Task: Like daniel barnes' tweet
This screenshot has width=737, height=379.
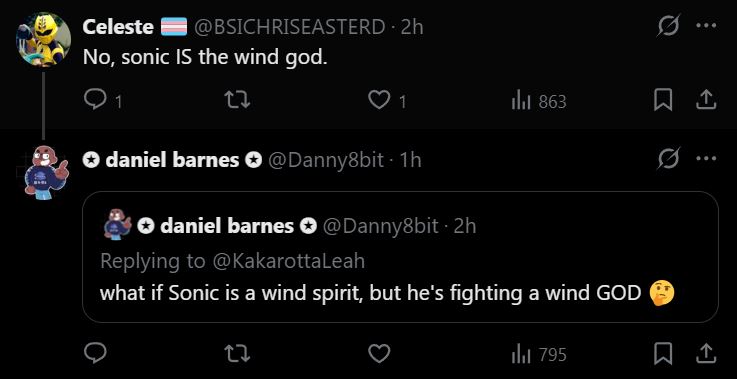Action: [x=379, y=354]
